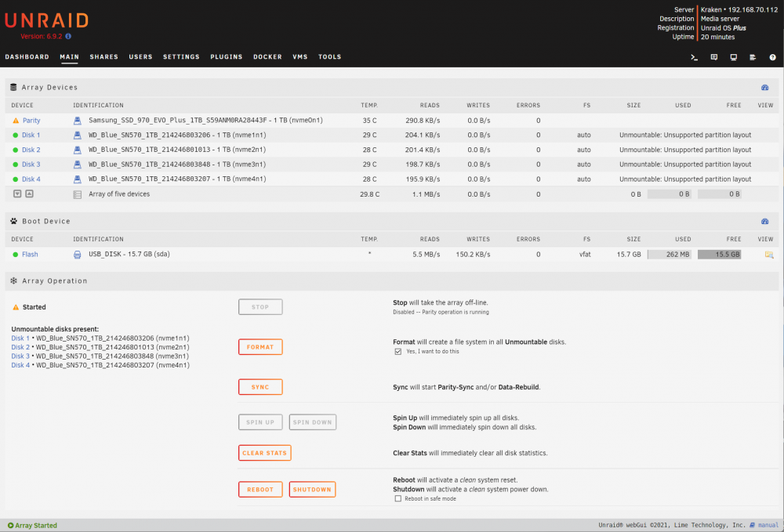Open the Docker tab
784x532 pixels.
[x=267, y=57]
